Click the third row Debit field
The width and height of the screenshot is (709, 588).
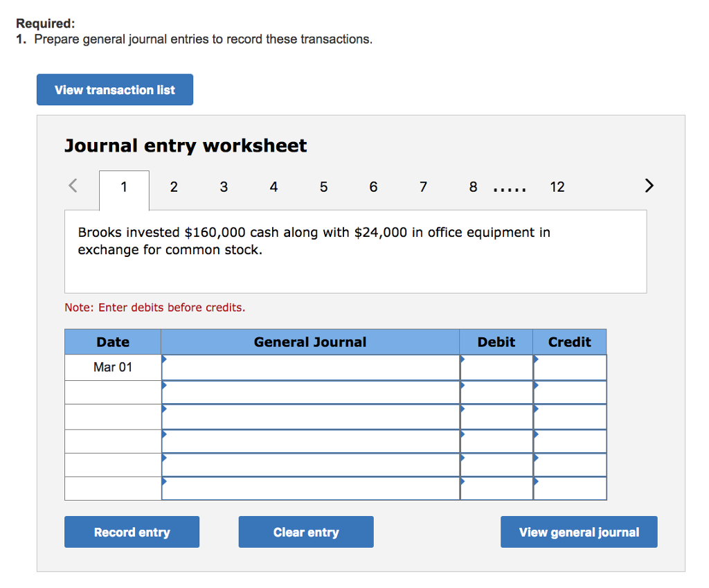click(x=496, y=416)
